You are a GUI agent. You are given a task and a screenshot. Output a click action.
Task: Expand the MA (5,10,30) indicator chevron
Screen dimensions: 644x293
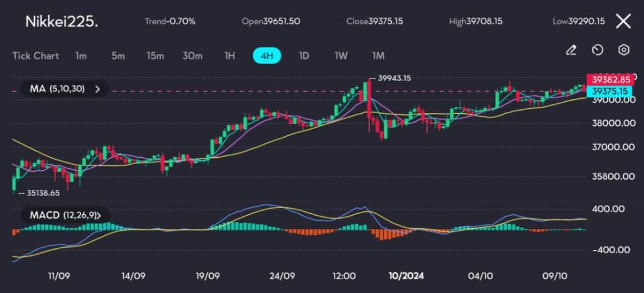[x=97, y=89]
